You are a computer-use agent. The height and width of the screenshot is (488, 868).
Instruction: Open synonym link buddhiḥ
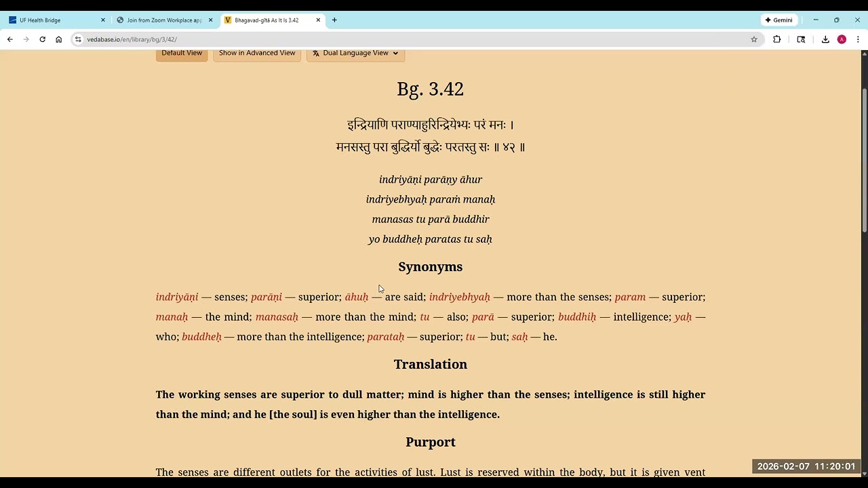(577, 317)
